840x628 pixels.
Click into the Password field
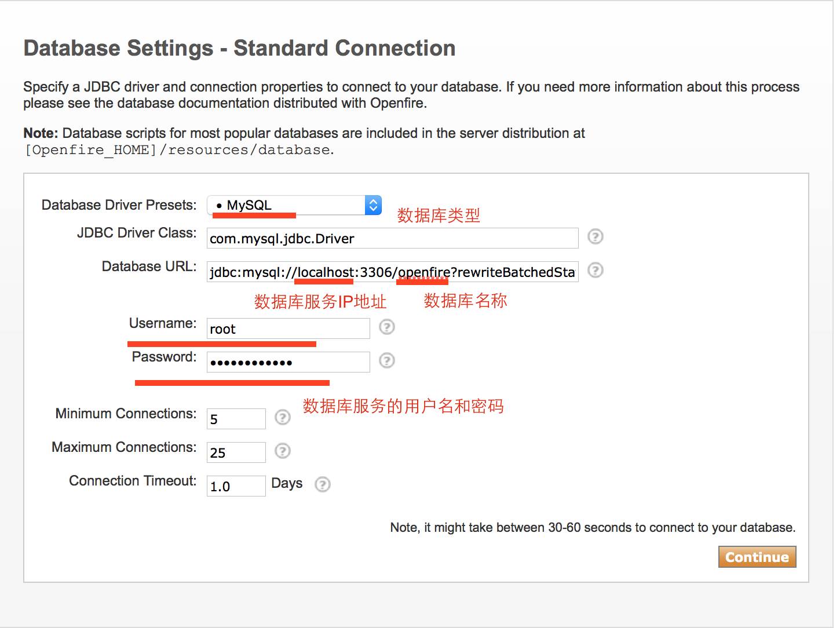(x=288, y=362)
